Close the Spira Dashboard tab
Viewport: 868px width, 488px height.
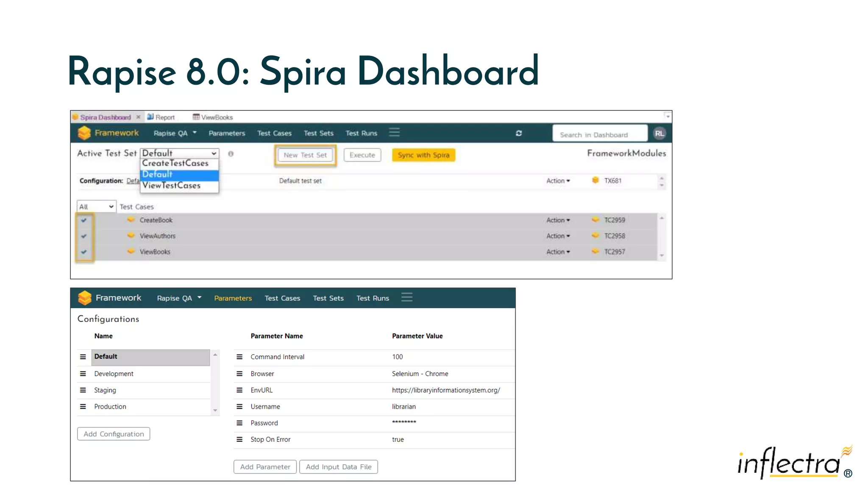pyautogui.click(x=138, y=117)
